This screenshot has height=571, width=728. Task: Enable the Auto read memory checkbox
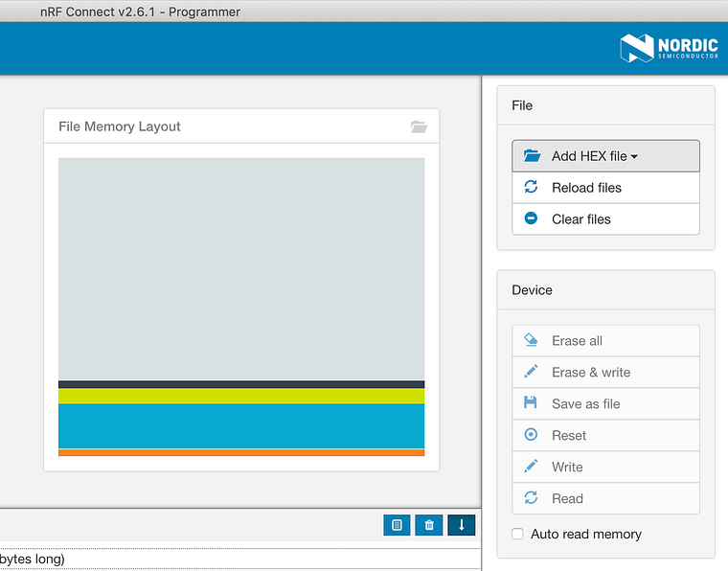click(x=518, y=534)
